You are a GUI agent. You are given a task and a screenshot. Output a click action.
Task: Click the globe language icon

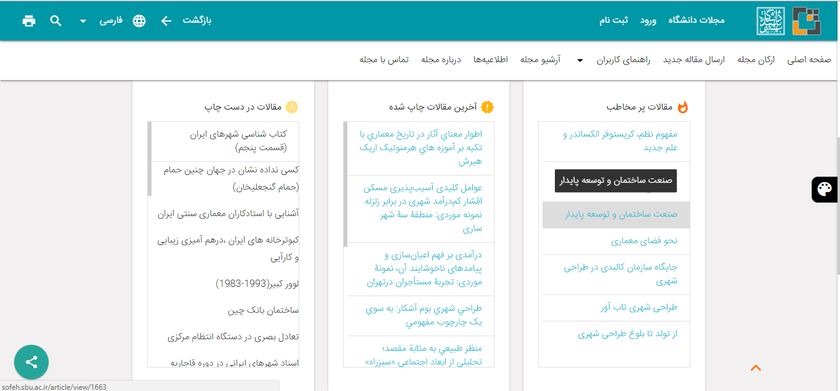tap(139, 21)
